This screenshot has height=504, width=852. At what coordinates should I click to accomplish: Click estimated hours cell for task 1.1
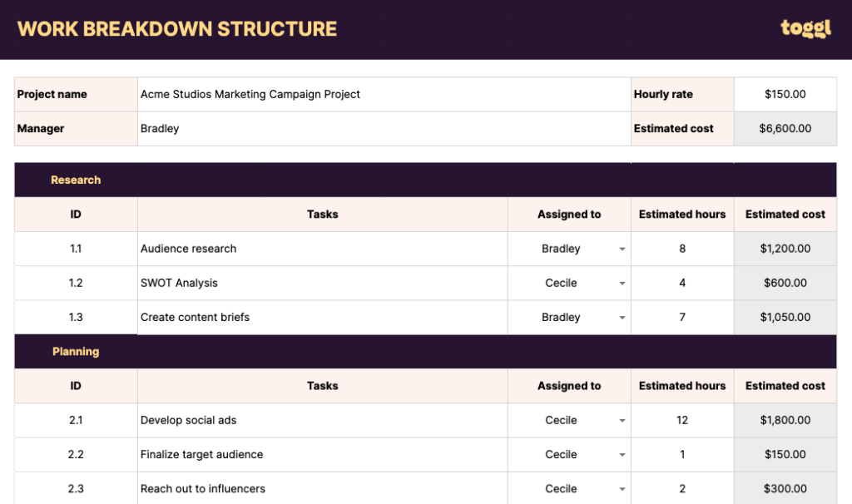[x=682, y=249]
